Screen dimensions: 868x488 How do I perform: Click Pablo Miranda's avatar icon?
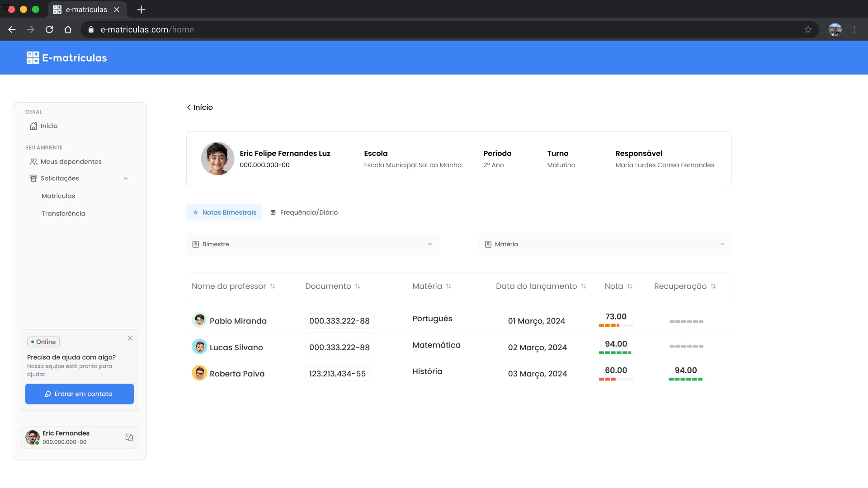(x=199, y=320)
